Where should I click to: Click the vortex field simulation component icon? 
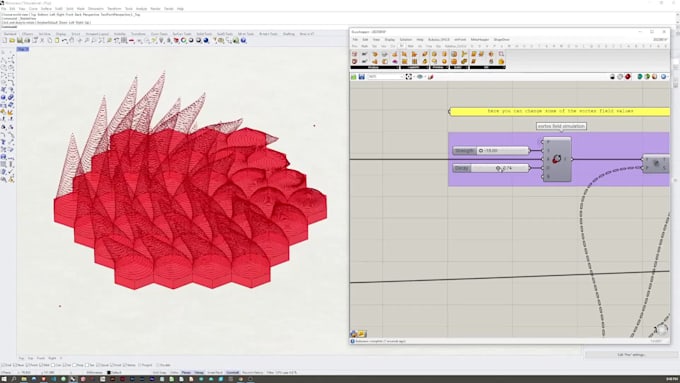click(x=556, y=159)
